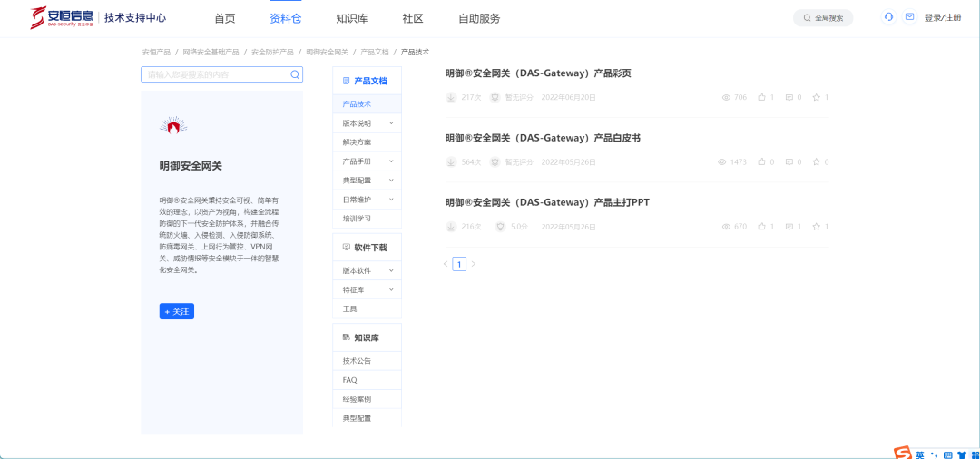Click the DAS-Security 安恒信息 logo

coord(62,17)
